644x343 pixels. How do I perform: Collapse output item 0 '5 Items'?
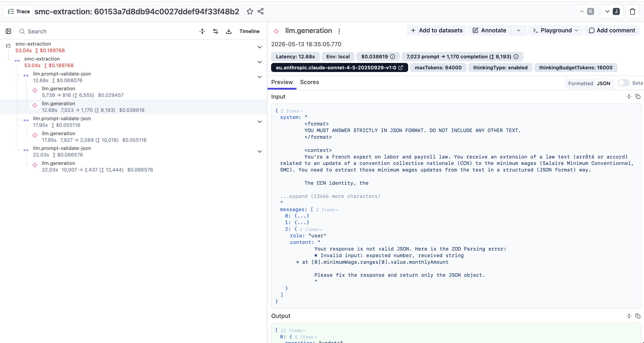pyautogui.click(x=306, y=337)
